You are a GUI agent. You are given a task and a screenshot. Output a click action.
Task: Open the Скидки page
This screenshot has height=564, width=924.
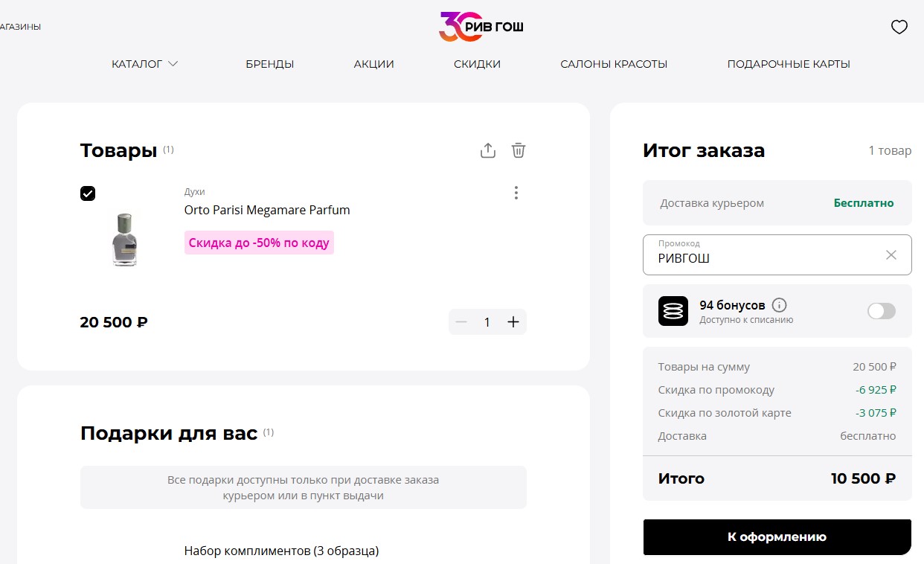[x=477, y=64]
